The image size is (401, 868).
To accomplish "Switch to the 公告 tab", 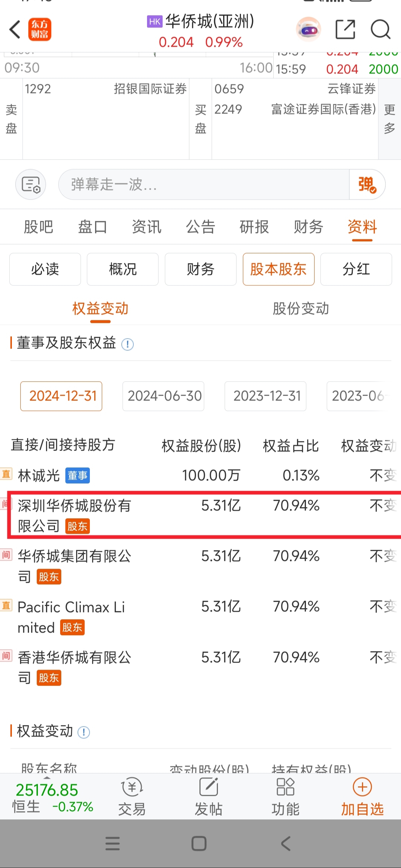I will coord(200,227).
